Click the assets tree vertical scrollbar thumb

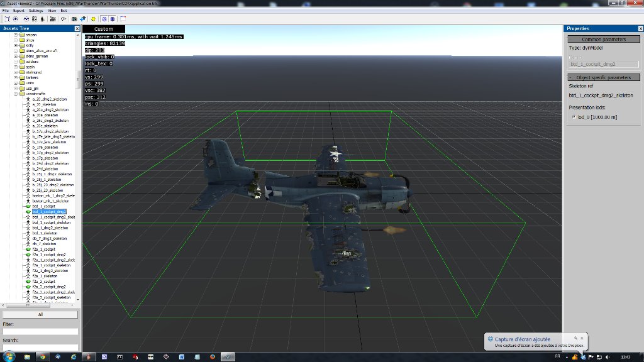(78, 79)
